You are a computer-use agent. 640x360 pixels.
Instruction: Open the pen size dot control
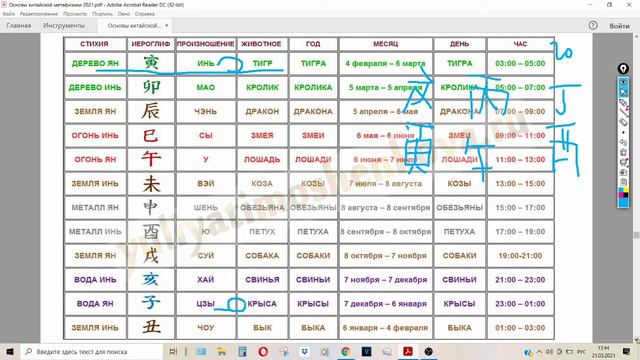pos(623,132)
